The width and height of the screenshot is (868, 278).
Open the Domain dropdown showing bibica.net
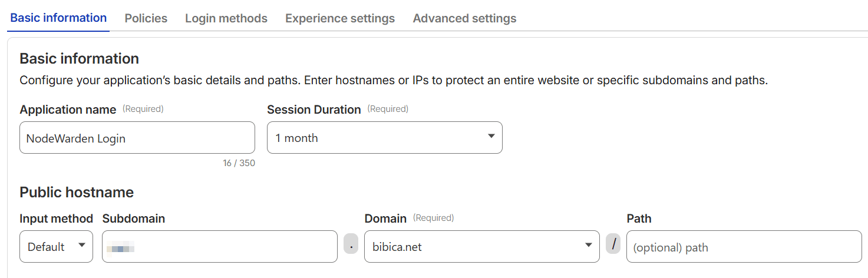pos(481,246)
